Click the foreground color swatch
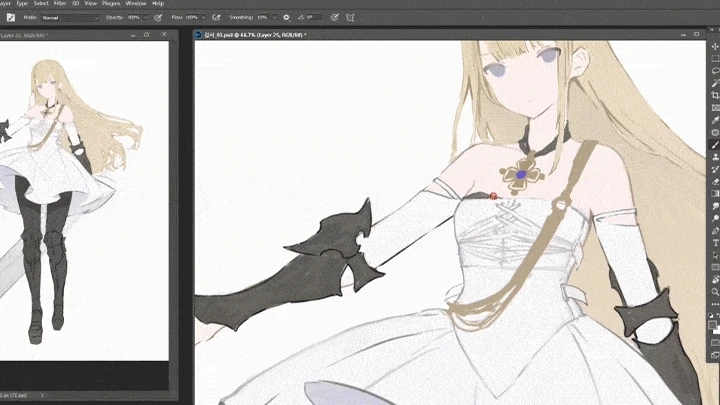Image resolution: width=720 pixels, height=405 pixels. point(712,325)
